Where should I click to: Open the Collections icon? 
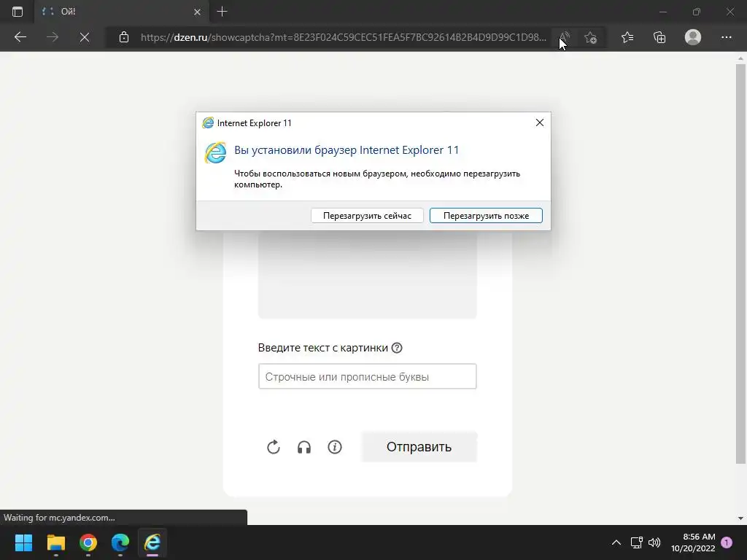pos(659,37)
